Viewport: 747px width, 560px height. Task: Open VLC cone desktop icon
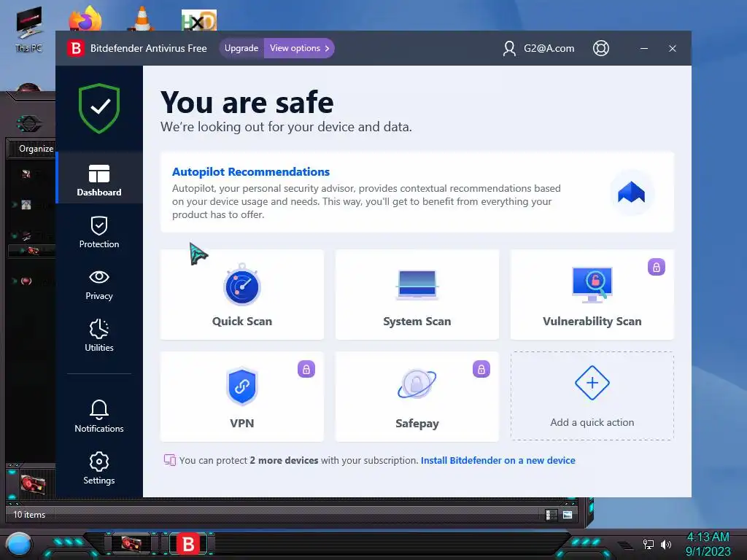142,18
